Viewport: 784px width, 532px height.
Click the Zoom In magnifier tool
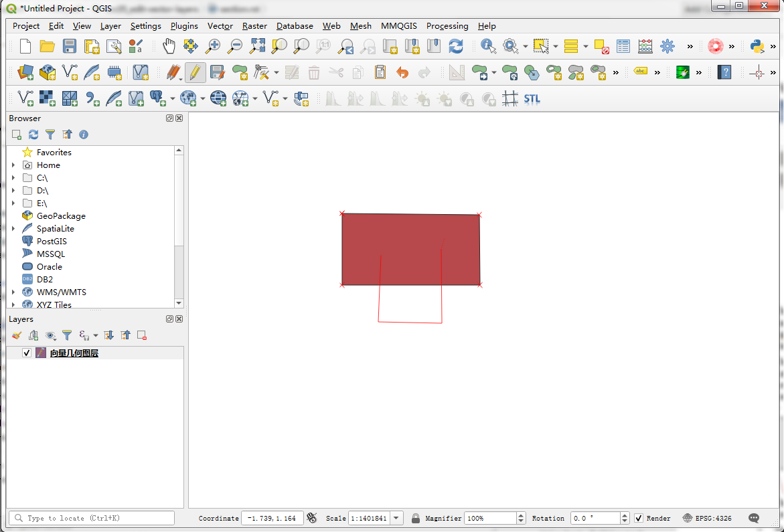coord(213,46)
